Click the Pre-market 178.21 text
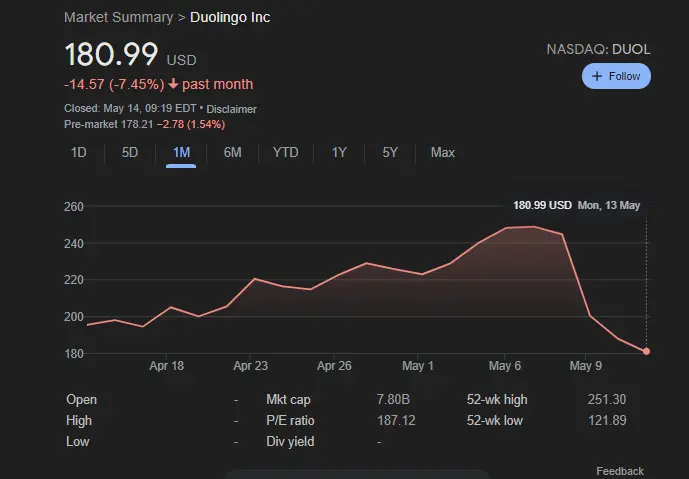The image size is (689, 479). (109, 124)
